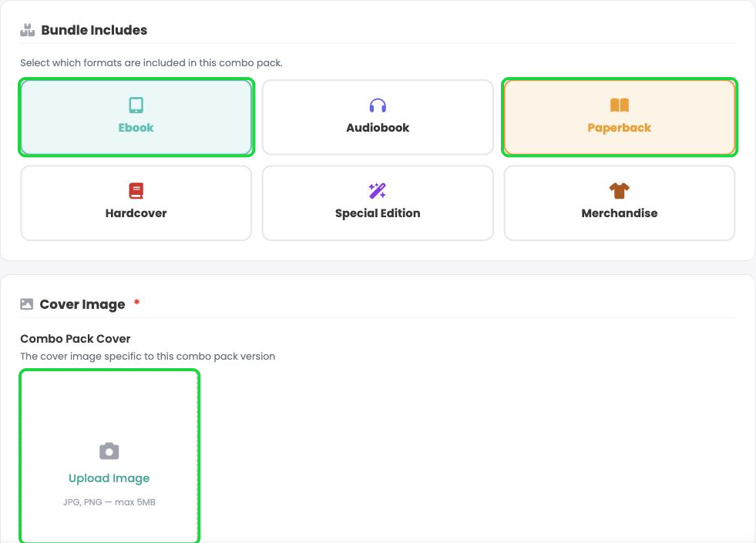Click the Bundle Includes boxes icon
The image size is (756, 543).
tap(28, 30)
